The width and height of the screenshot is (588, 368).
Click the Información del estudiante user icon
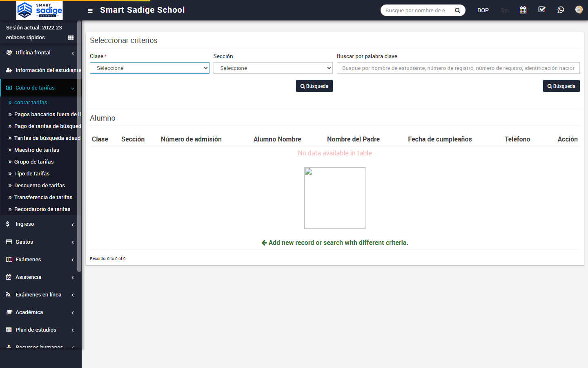9,70
